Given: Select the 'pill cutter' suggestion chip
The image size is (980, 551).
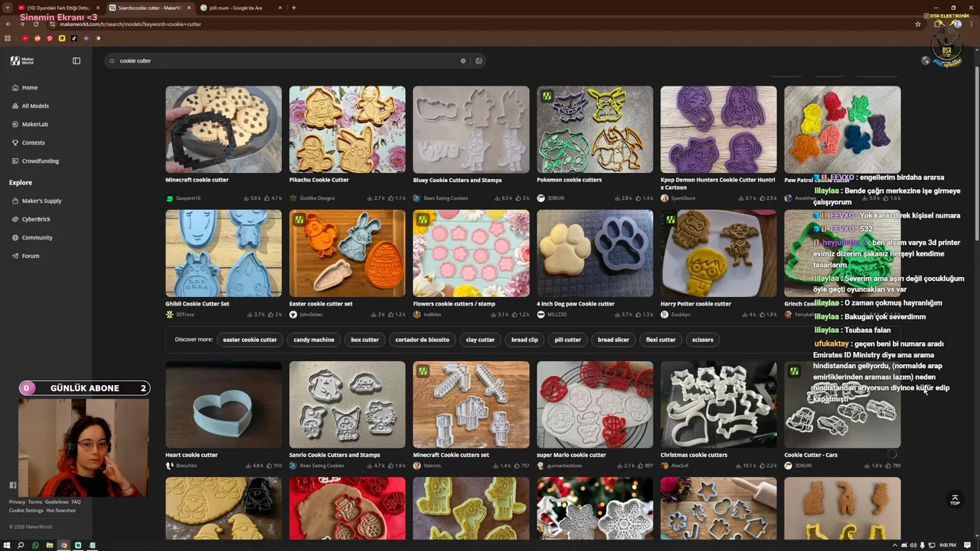Looking at the screenshot, I should [568, 340].
